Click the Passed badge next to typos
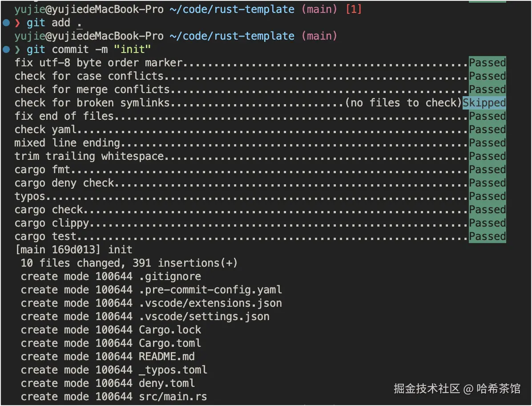The height and width of the screenshot is (406, 532). coord(487,196)
